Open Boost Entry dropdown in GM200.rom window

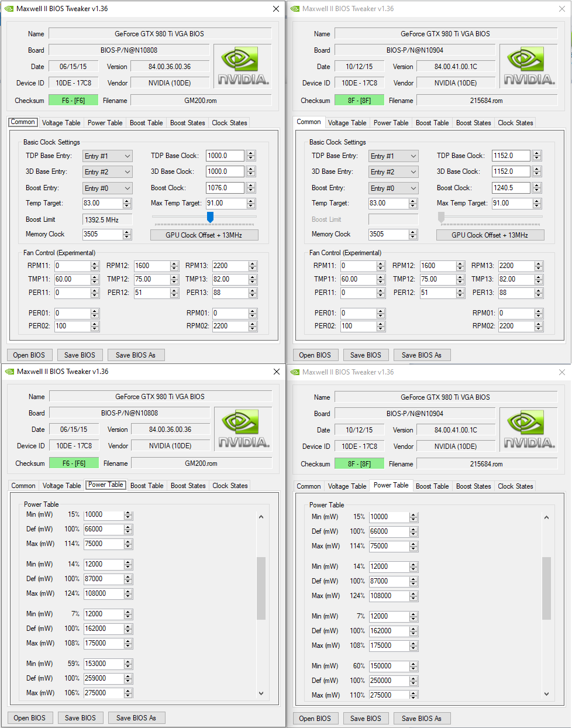tap(108, 188)
